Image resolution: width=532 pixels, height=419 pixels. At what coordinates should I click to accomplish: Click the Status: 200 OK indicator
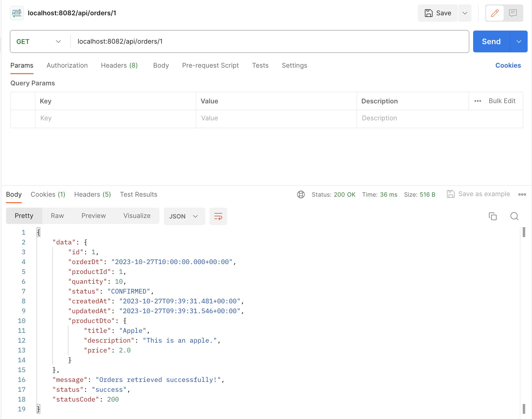coord(334,194)
